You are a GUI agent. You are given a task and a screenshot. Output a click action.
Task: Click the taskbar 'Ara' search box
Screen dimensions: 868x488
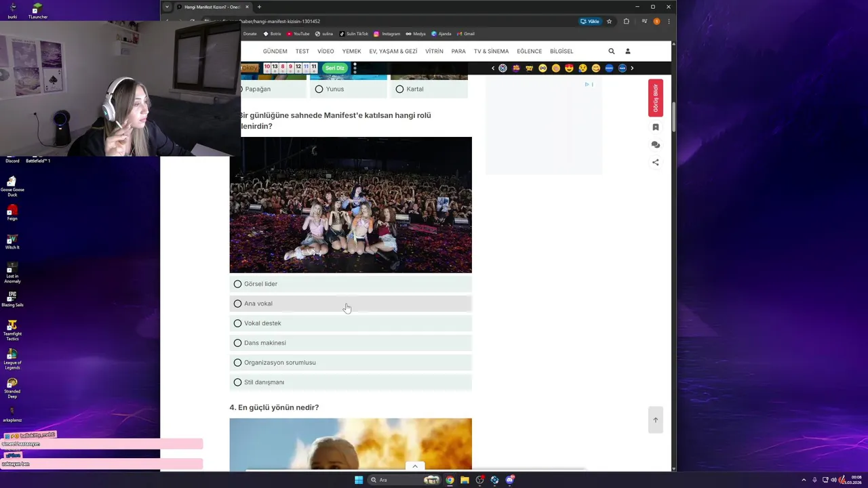point(406,480)
